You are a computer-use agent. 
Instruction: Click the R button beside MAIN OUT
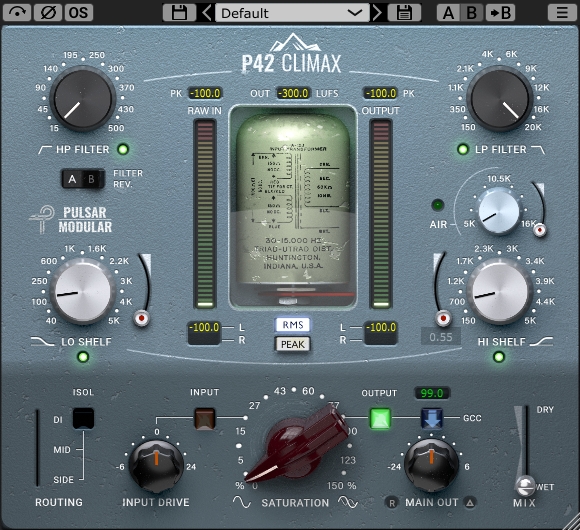click(392, 503)
